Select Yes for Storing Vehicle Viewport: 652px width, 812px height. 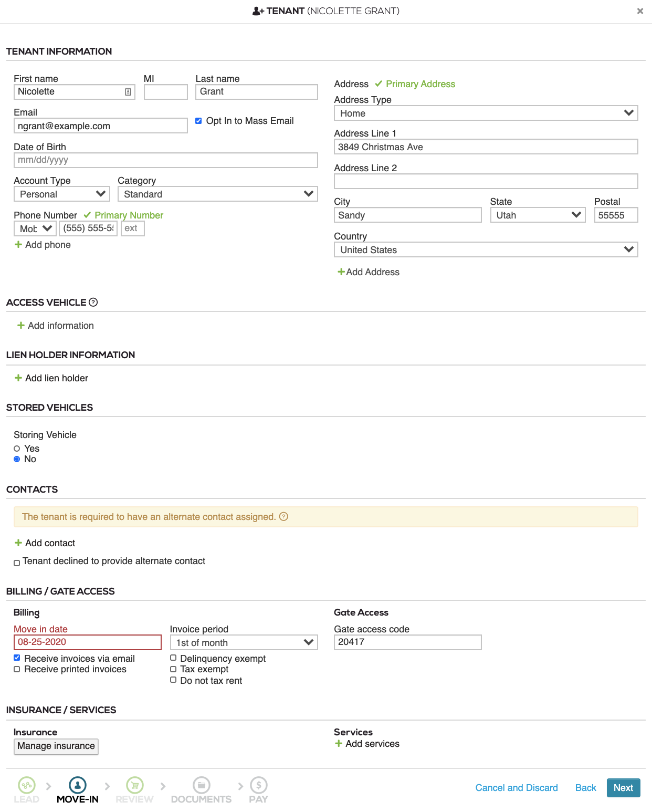pyautogui.click(x=16, y=449)
